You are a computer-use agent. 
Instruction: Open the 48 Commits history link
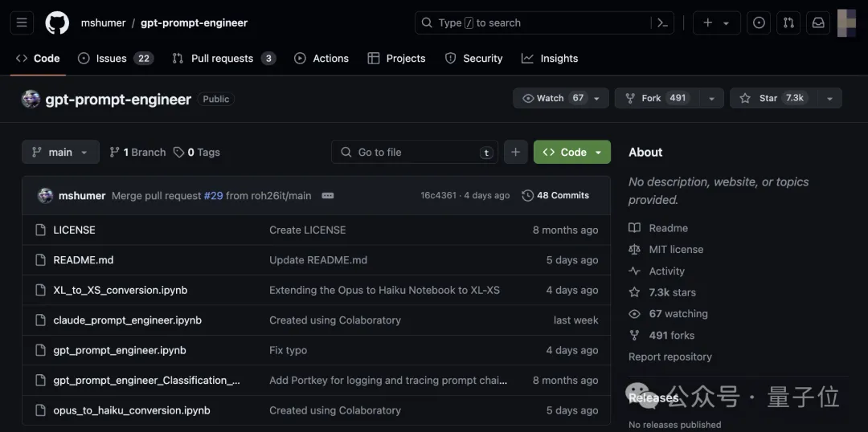point(555,196)
